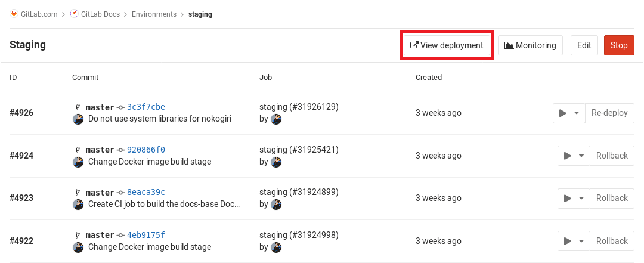Open the Monitoring dashboard button
644x263 pixels.
(x=530, y=45)
